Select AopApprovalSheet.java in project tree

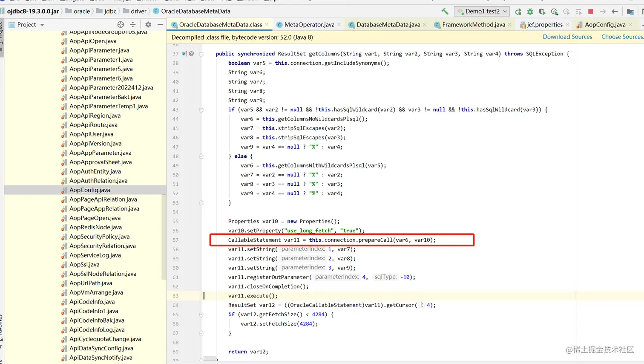click(x=101, y=162)
